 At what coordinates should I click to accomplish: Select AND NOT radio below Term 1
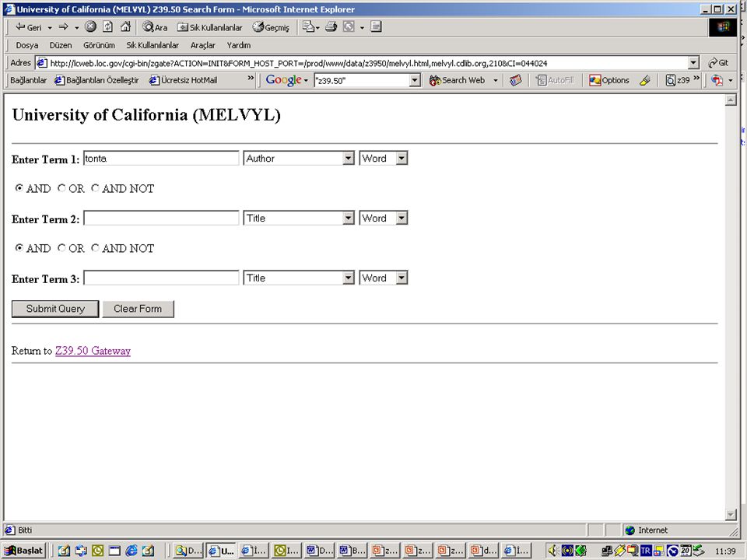[x=95, y=188]
